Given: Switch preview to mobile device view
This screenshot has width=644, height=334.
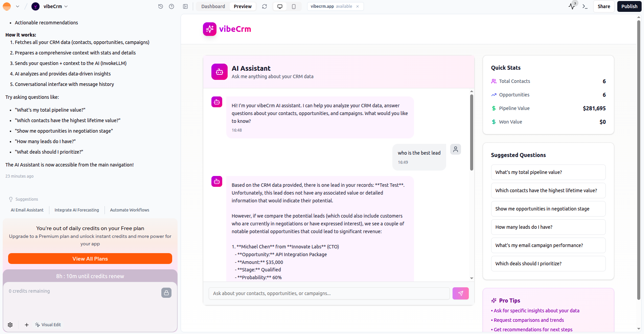Looking at the screenshot, I should tap(294, 6).
